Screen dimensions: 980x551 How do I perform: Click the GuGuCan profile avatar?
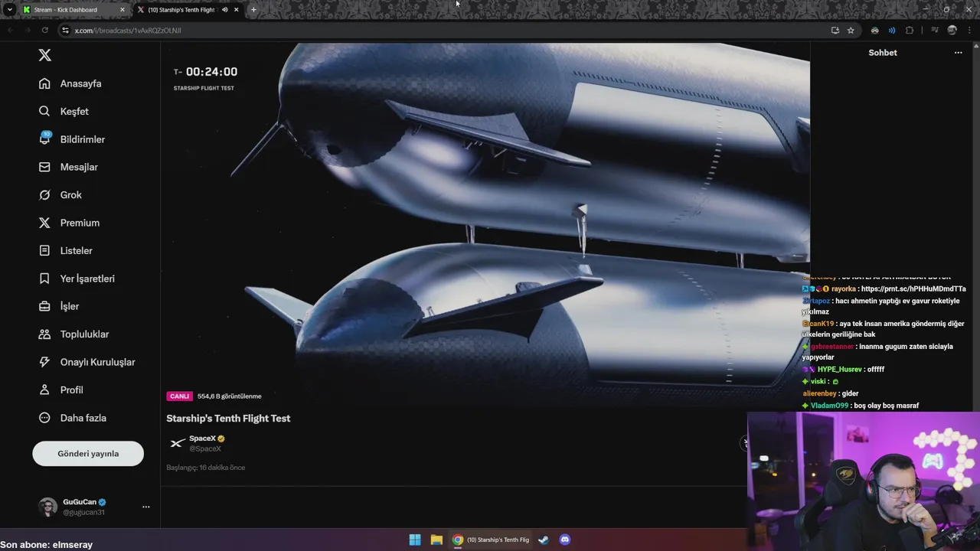pos(48,507)
